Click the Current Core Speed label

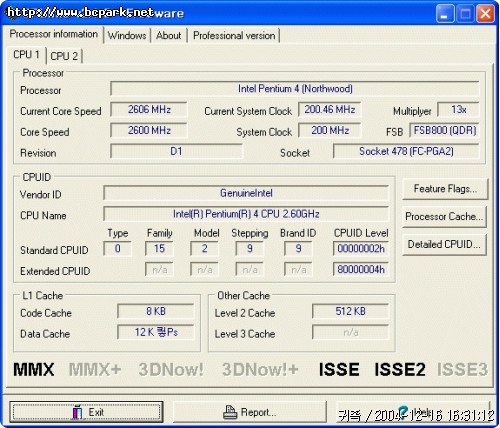61,111
